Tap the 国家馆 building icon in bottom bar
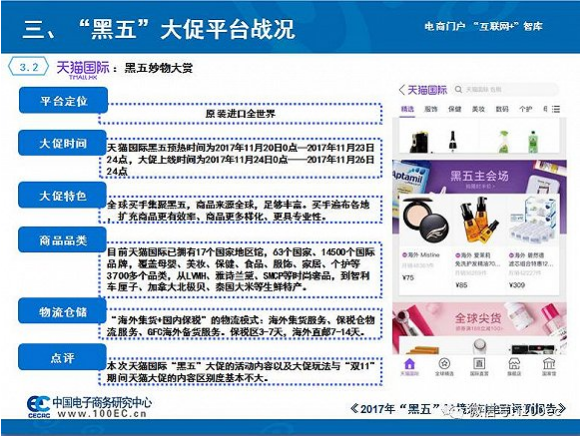Viewport: 582px width, 437px height. [x=549, y=363]
